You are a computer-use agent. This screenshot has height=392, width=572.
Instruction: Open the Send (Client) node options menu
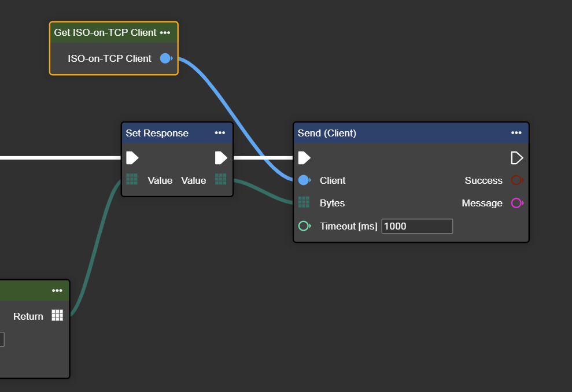[x=516, y=133]
